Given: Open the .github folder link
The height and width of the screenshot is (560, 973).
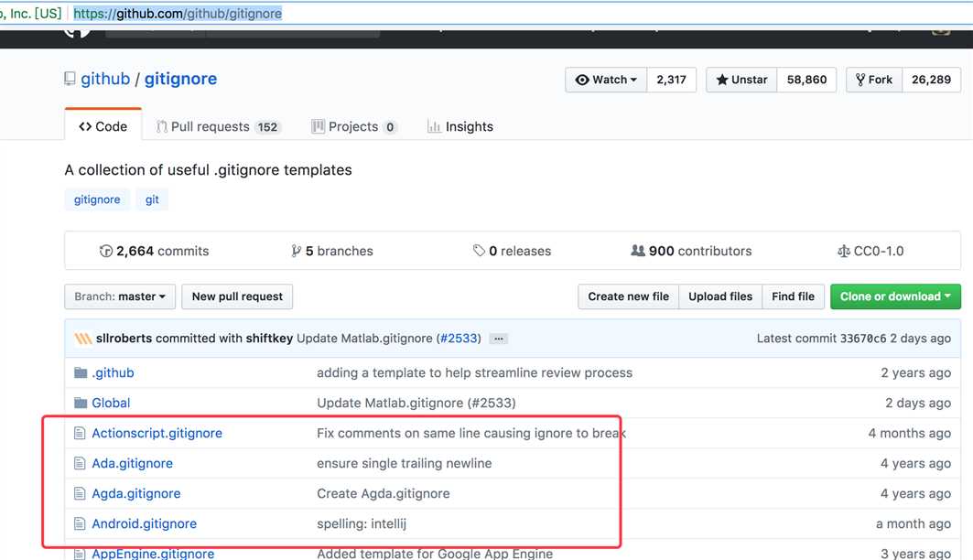Looking at the screenshot, I should [x=113, y=372].
